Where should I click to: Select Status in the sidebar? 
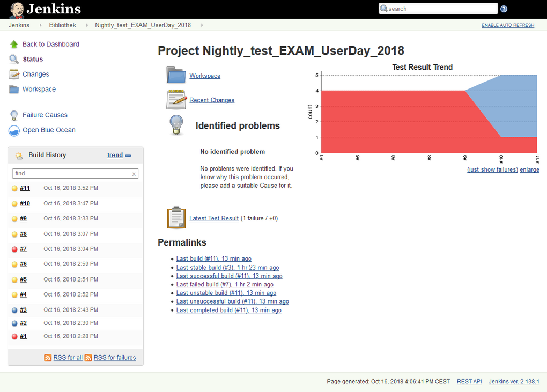pos(33,60)
